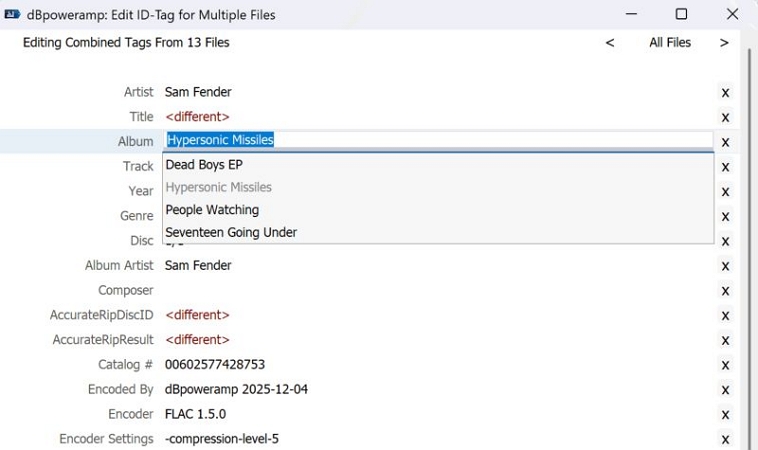Click the Title value <different>
758x450 pixels.
pyautogui.click(x=197, y=116)
